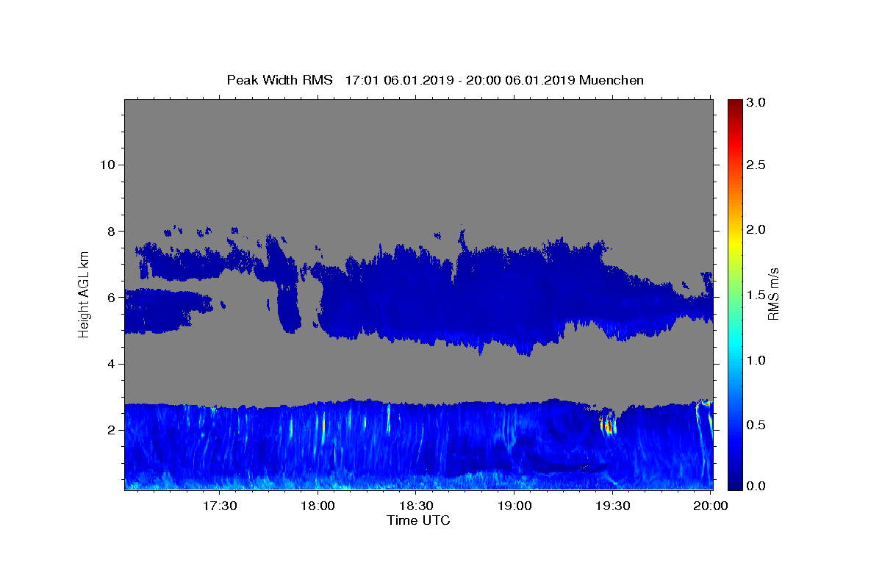Click the height axis label 4
This screenshot has height=588, width=882.
(x=111, y=364)
